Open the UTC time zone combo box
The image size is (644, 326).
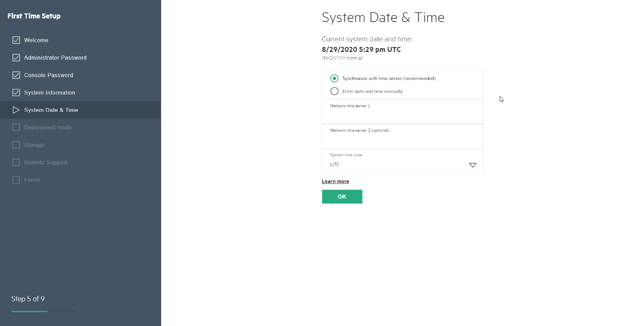402,161
